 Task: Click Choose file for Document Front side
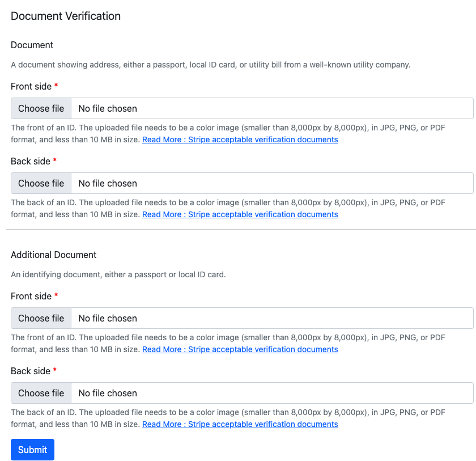(41, 108)
